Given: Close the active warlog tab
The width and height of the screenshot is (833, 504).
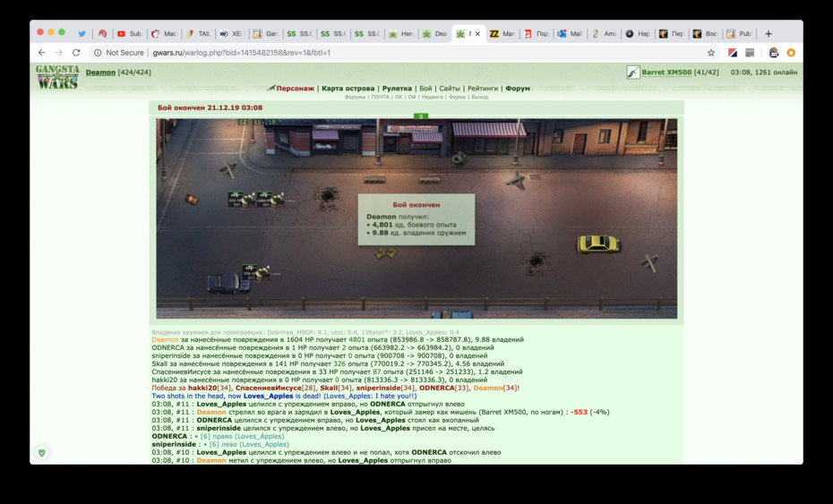Looking at the screenshot, I should click(x=477, y=33).
